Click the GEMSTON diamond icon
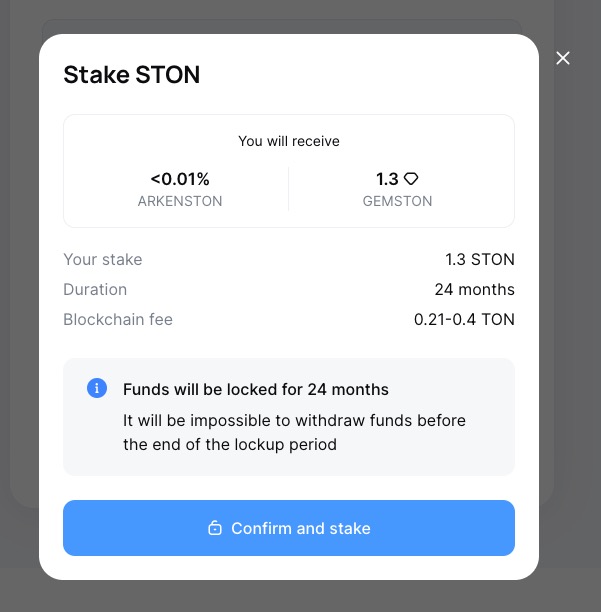 click(411, 179)
